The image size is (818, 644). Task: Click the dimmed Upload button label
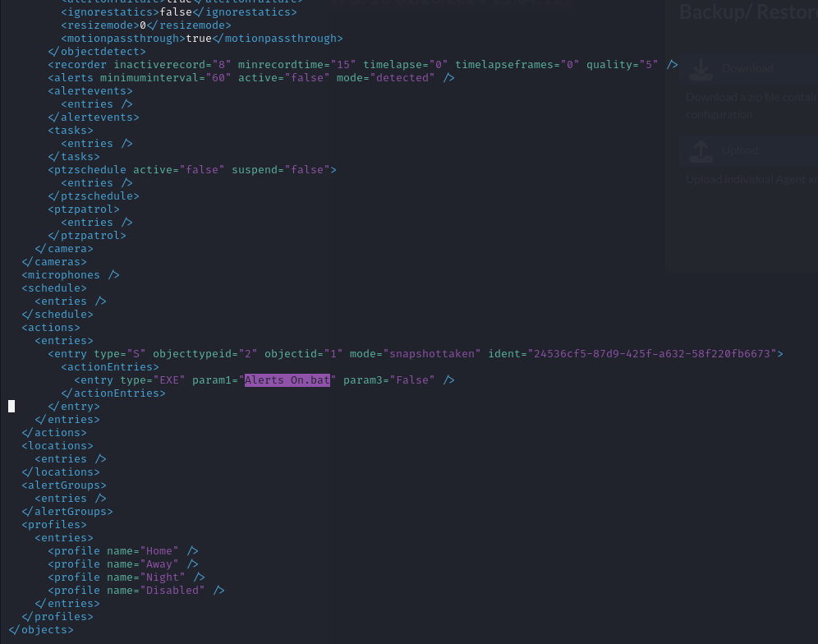coord(740,151)
